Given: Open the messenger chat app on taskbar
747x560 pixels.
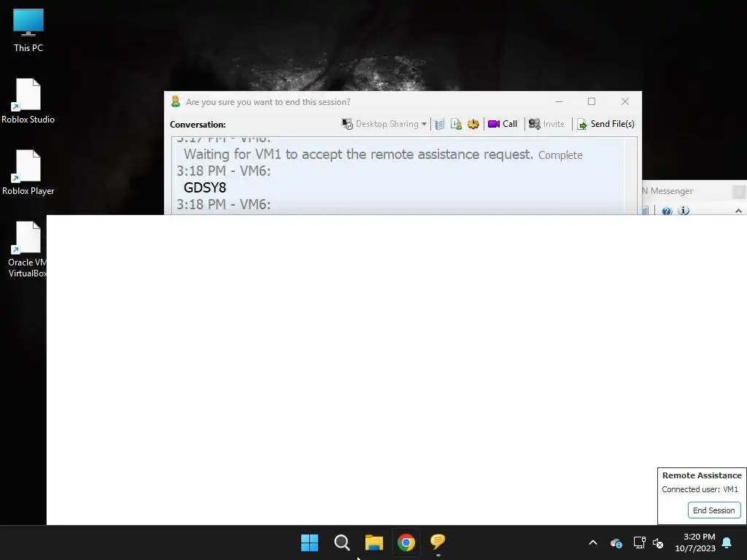Looking at the screenshot, I should coord(438,542).
